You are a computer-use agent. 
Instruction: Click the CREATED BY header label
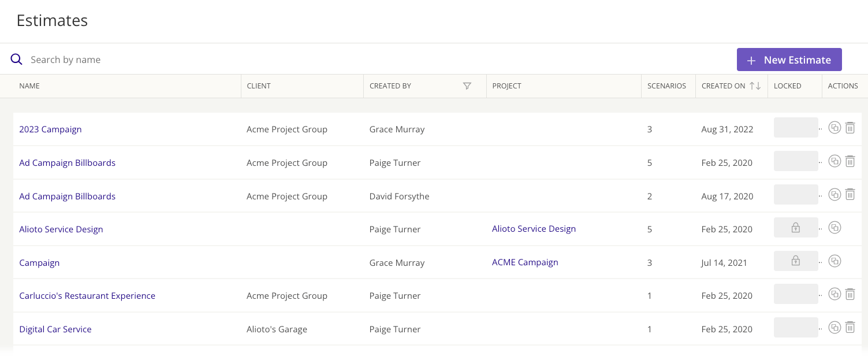390,86
